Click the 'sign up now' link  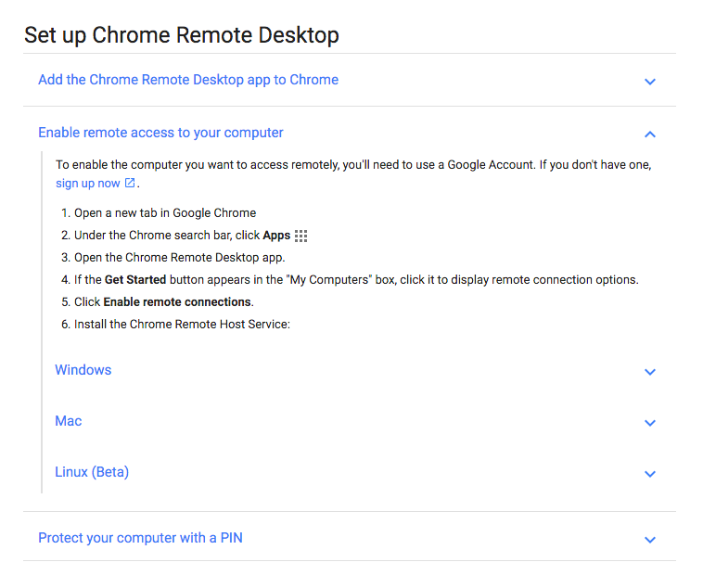click(x=88, y=184)
